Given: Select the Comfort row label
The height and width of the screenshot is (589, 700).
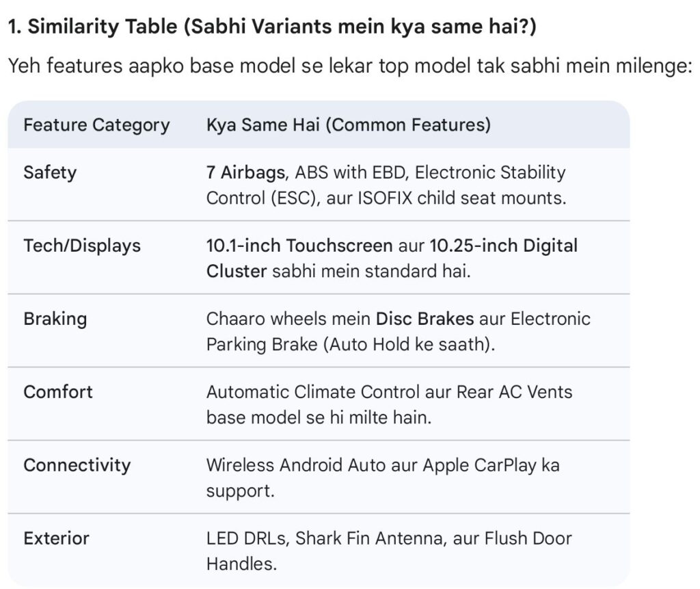Looking at the screenshot, I should [58, 392].
